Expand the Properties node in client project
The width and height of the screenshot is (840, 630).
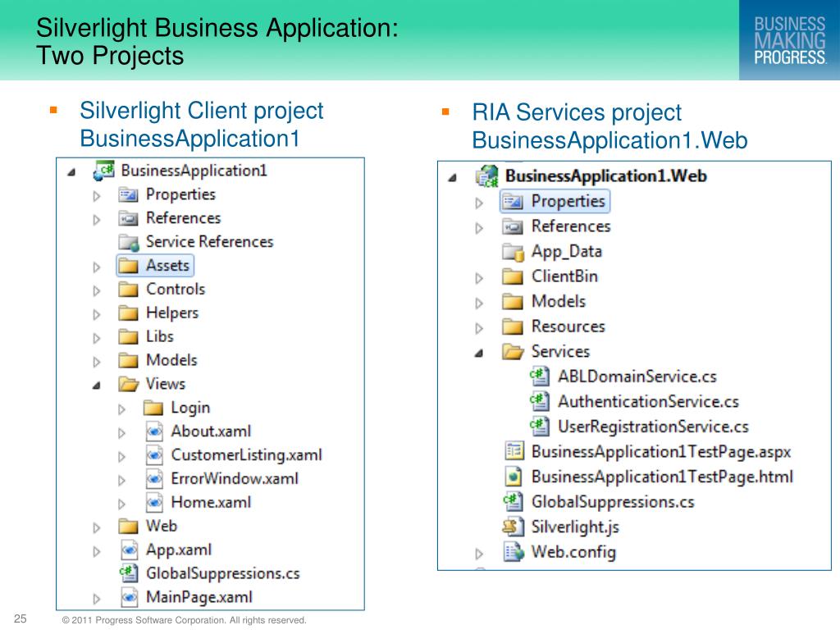pos(97,196)
